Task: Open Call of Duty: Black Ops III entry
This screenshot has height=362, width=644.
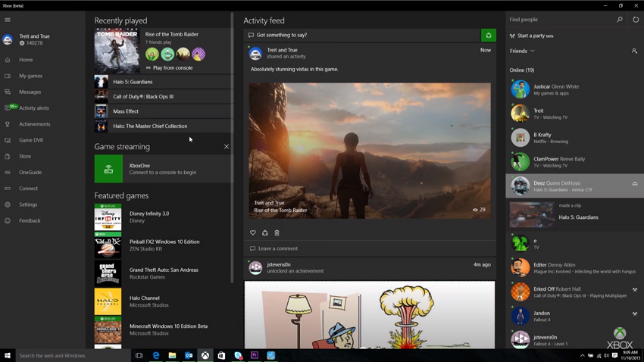Action: click(163, 96)
